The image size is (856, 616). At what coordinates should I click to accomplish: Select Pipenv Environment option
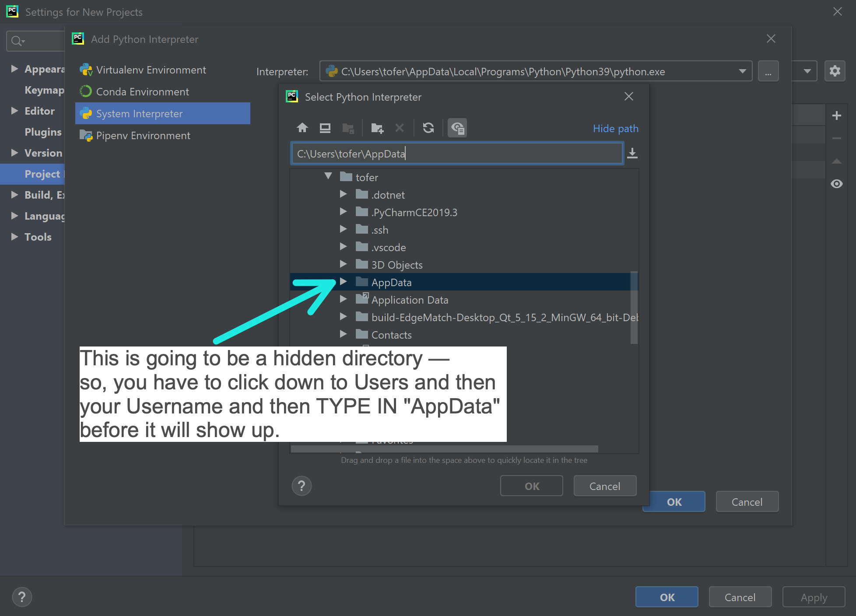(x=143, y=136)
